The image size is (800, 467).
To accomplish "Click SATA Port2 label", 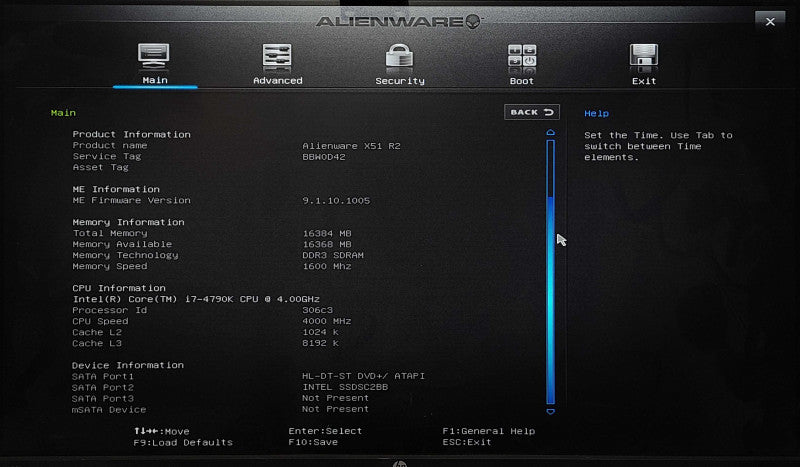I will click(x=103, y=388).
